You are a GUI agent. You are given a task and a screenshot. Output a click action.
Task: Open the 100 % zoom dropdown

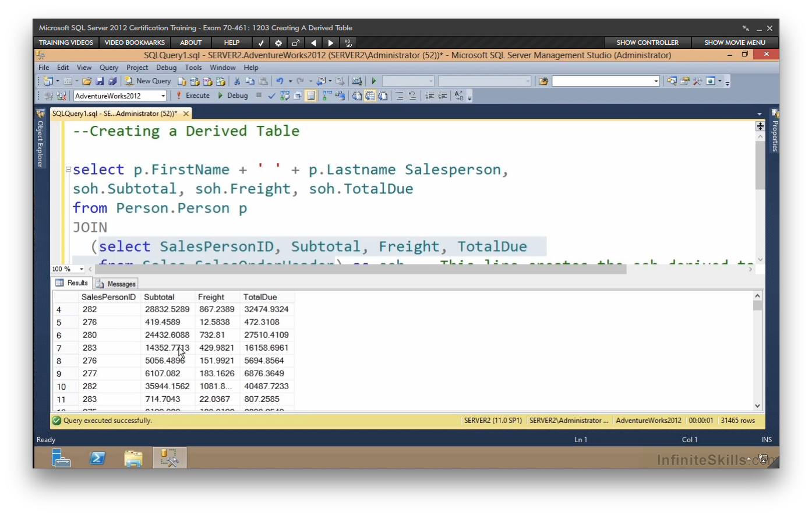(81, 269)
